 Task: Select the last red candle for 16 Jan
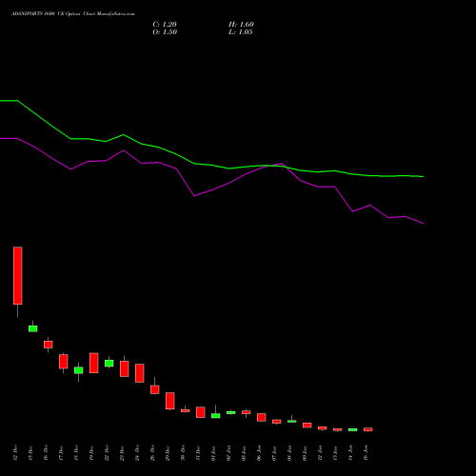point(368,429)
